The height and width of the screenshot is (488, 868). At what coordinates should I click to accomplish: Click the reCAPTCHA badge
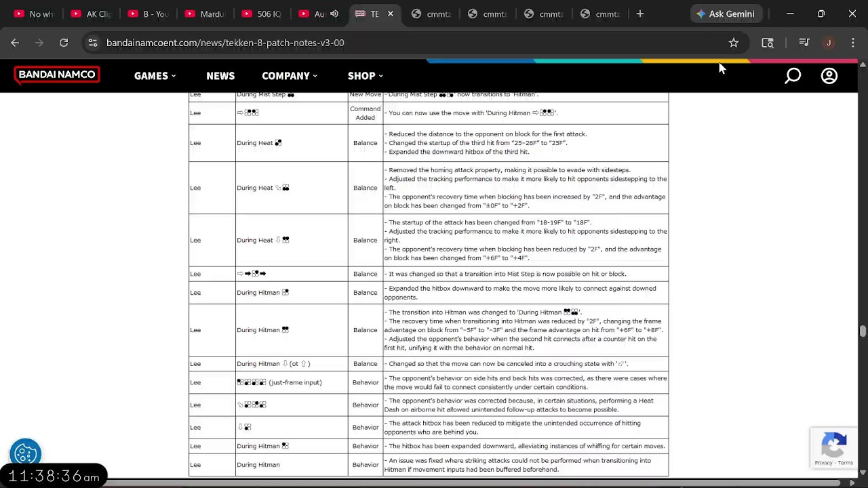833,447
